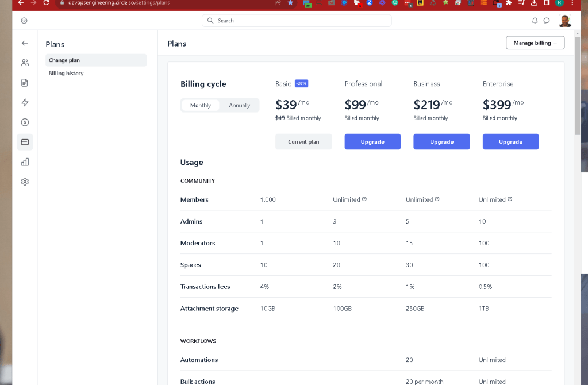Click the $399 Enterprise price
588x385 pixels.
(497, 105)
